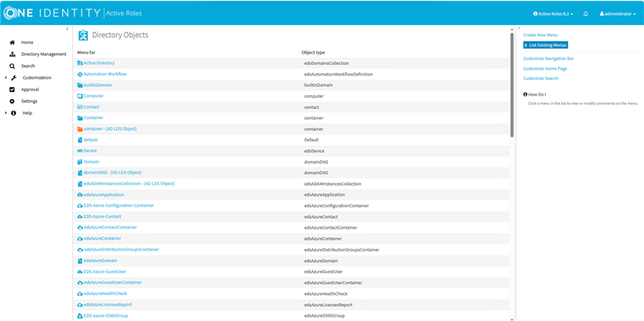644x321 pixels.
Task: Click the scrollbar down arrow
Action: 512,319
